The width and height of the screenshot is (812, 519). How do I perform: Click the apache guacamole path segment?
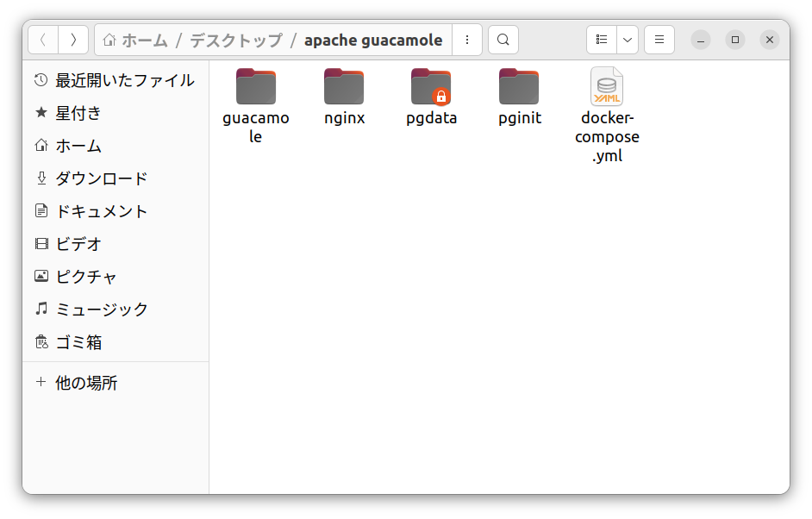coord(373,40)
